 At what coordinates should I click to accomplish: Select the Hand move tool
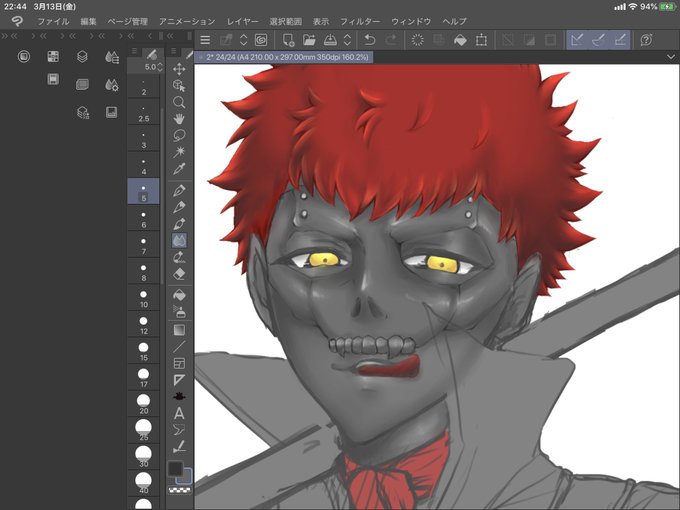point(179,119)
